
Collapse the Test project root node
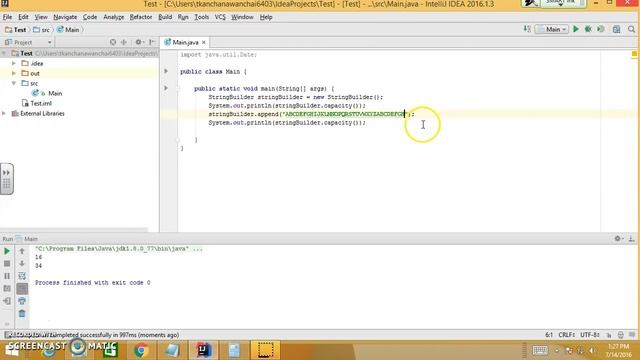(x=4, y=53)
